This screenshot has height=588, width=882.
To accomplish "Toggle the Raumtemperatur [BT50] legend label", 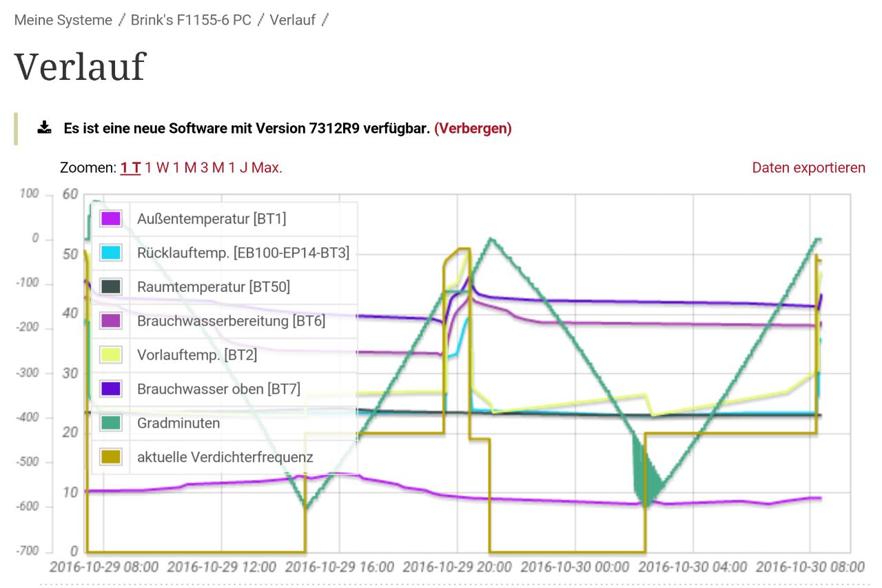I will pos(214,286).
